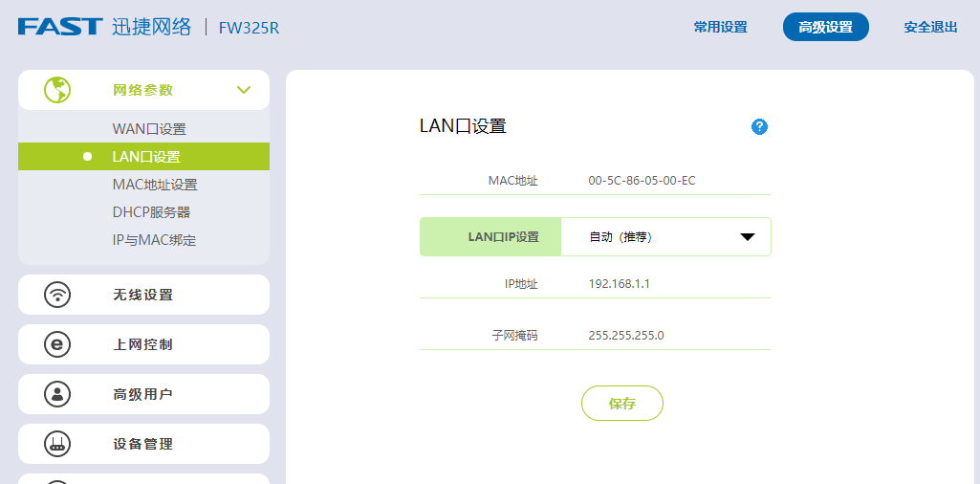Open the blue help question mark icon
Viewport: 980px width, 484px height.
759,126
